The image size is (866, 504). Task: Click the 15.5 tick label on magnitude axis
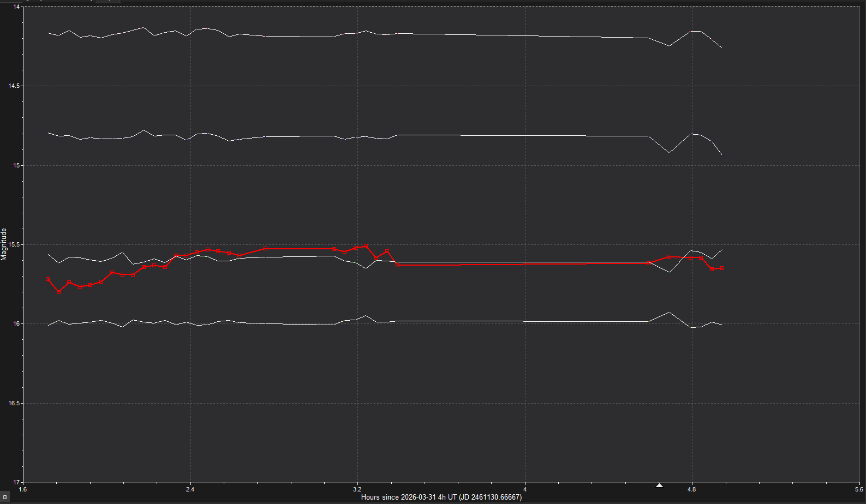(x=14, y=245)
